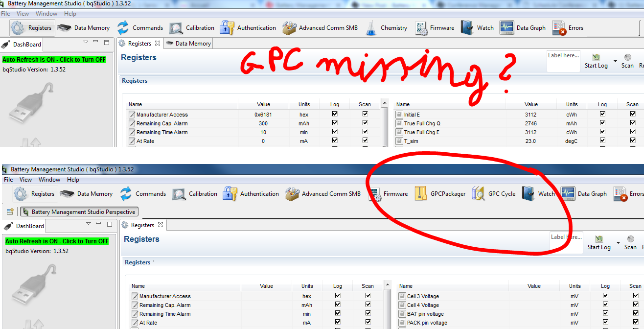Click Remaining Time Alarm value 10
644x329 pixels.
263,132
